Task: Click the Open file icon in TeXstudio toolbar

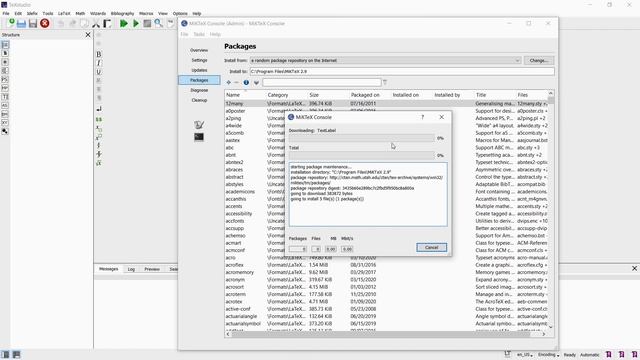Action: click(22, 24)
